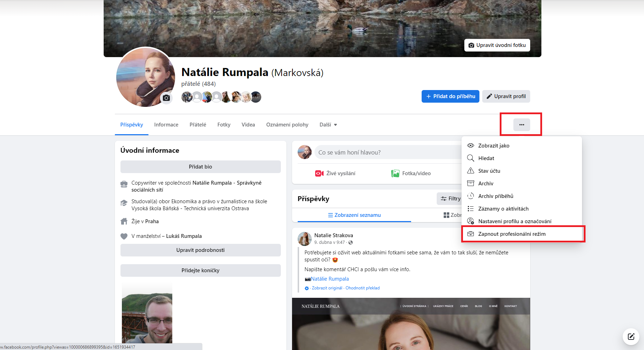This screenshot has height=350, width=644.
Task: Click the first friend avatar under přátelé
Action: tap(187, 97)
